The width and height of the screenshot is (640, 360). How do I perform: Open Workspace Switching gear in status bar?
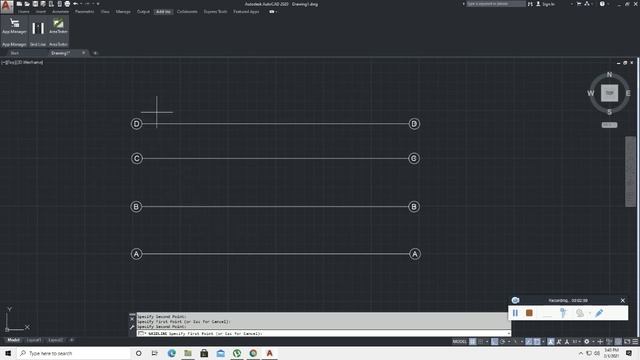(587, 342)
